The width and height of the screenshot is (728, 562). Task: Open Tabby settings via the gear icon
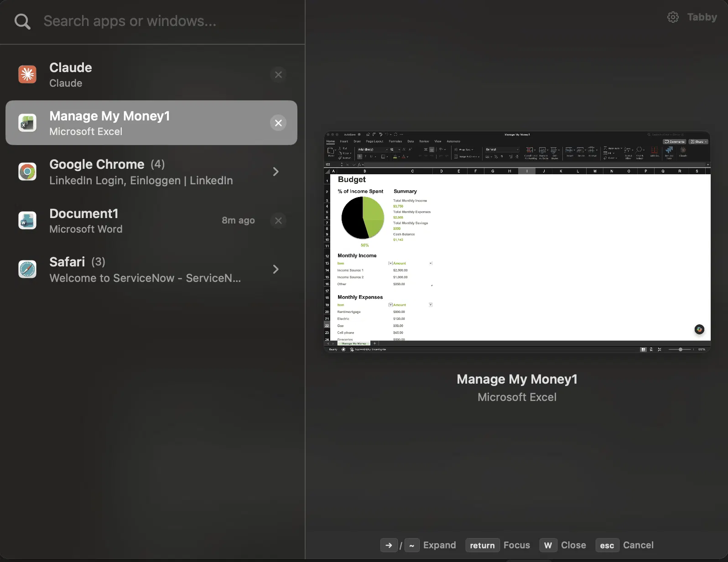(673, 17)
